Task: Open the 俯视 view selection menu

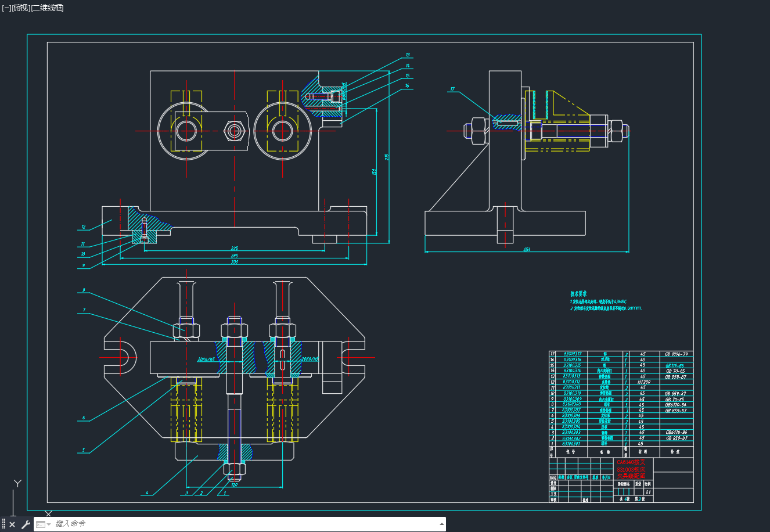Action: (x=20, y=8)
